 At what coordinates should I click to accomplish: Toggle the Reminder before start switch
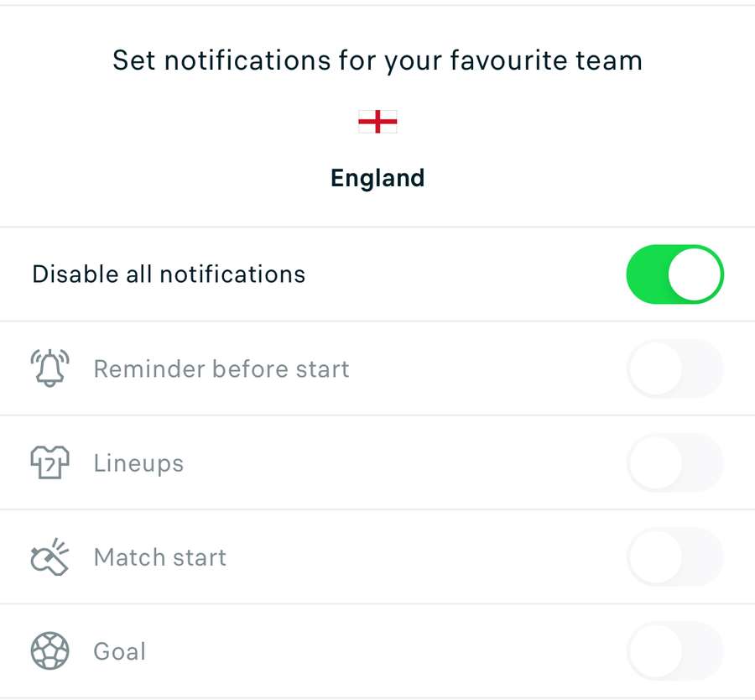tap(674, 368)
